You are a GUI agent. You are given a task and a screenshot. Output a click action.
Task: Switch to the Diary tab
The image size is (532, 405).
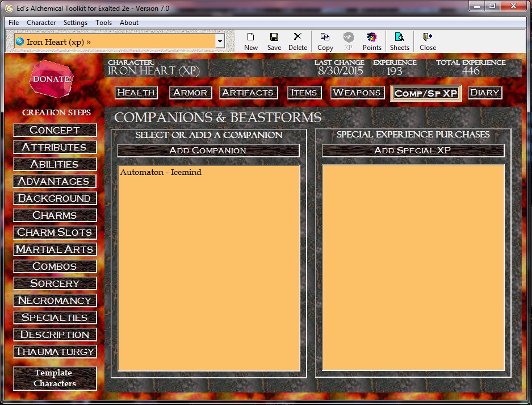pos(485,93)
